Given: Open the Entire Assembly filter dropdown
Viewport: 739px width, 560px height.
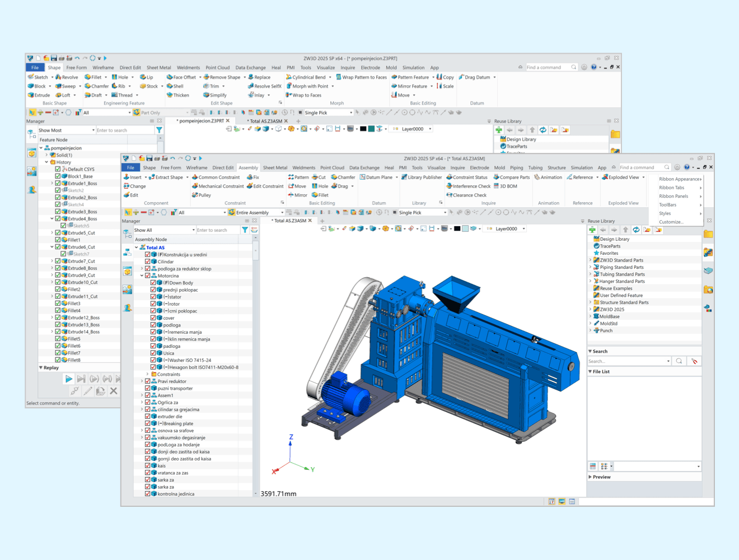Looking at the screenshot, I should point(281,213).
